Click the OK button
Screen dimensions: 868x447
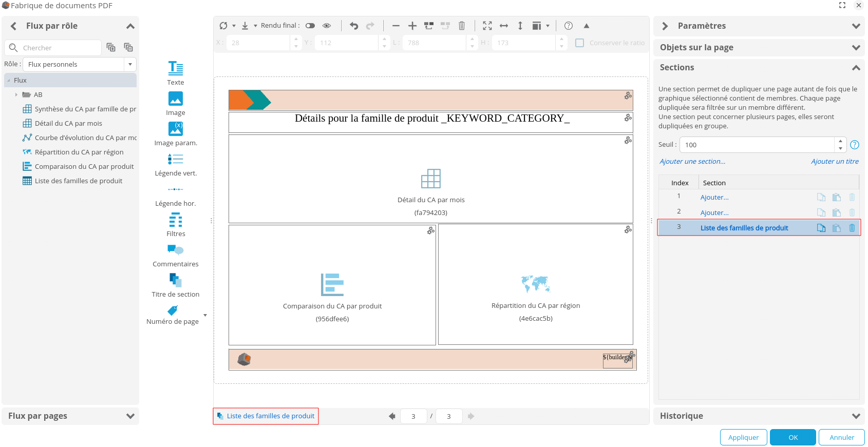pyautogui.click(x=793, y=437)
